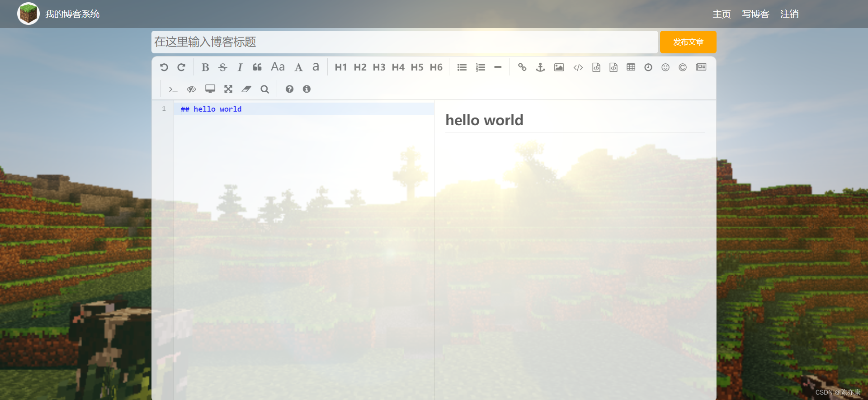Image resolution: width=868 pixels, height=400 pixels.
Task: Go to line with the terminal icon
Action: point(173,89)
